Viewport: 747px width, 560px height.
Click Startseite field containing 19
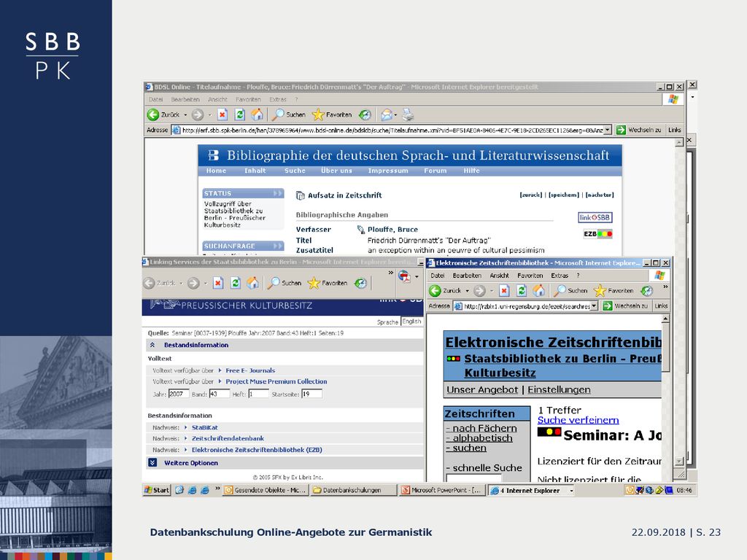pos(311,394)
